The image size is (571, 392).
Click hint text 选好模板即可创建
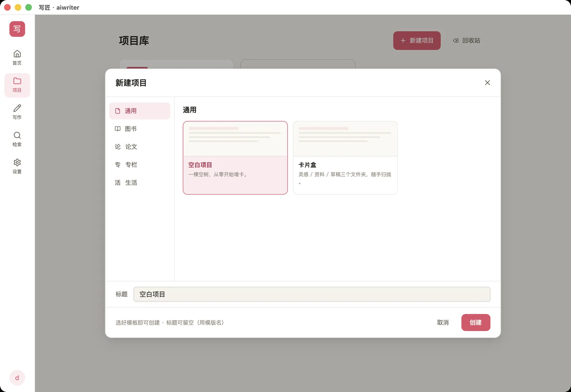(138, 322)
